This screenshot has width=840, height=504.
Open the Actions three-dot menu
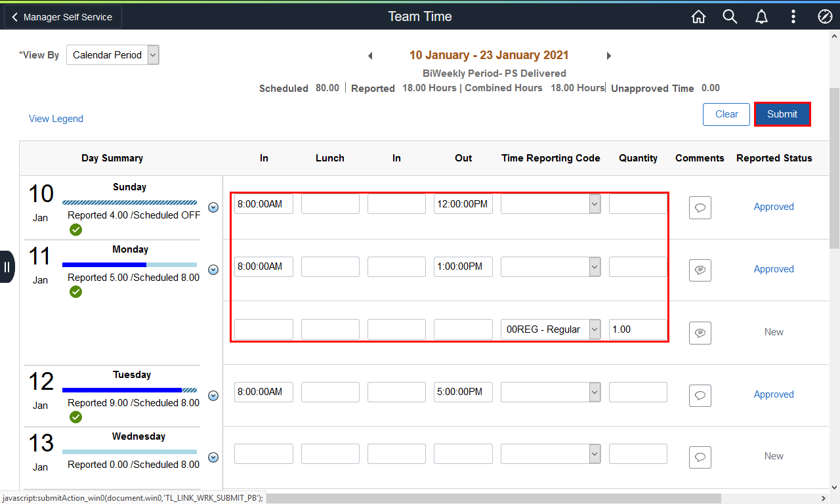tap(793, 17)
